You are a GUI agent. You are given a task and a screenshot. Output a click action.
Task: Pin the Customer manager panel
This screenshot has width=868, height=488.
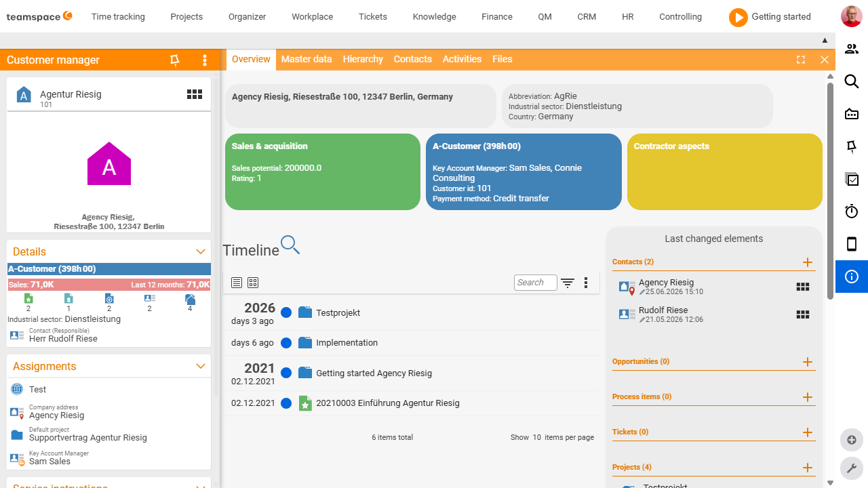(x=175, y=60)
